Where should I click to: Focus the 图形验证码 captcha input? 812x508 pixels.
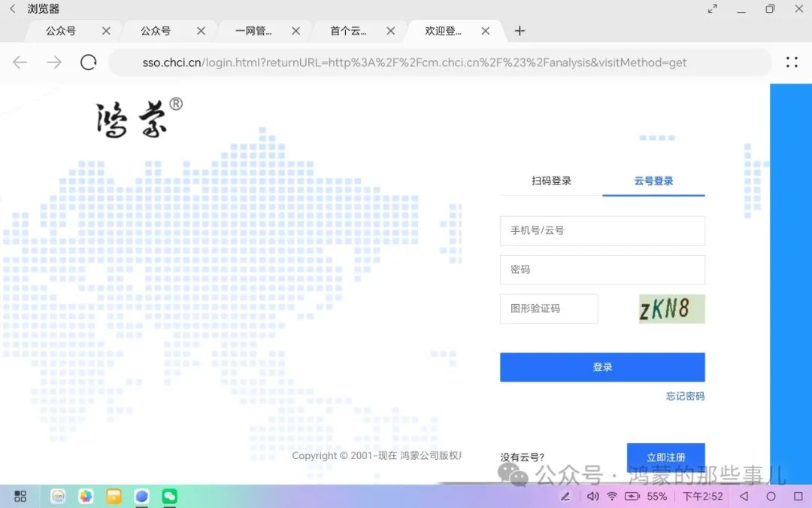pos(549,309)
